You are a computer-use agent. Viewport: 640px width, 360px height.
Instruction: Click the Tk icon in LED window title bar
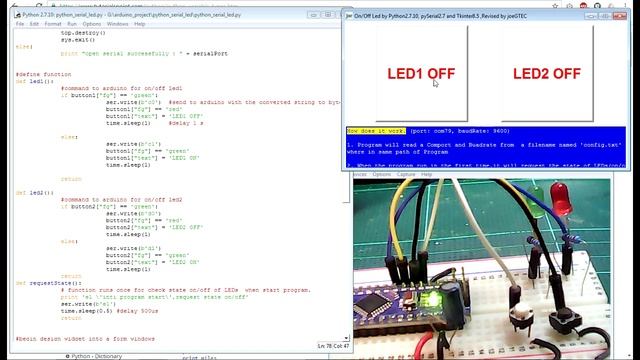tap(349, 16)
